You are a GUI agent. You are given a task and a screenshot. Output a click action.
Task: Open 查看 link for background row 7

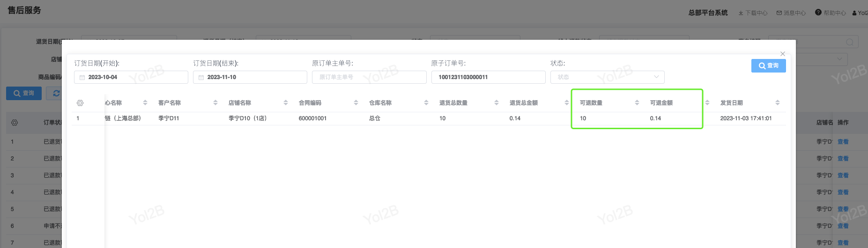click(843, 243)
